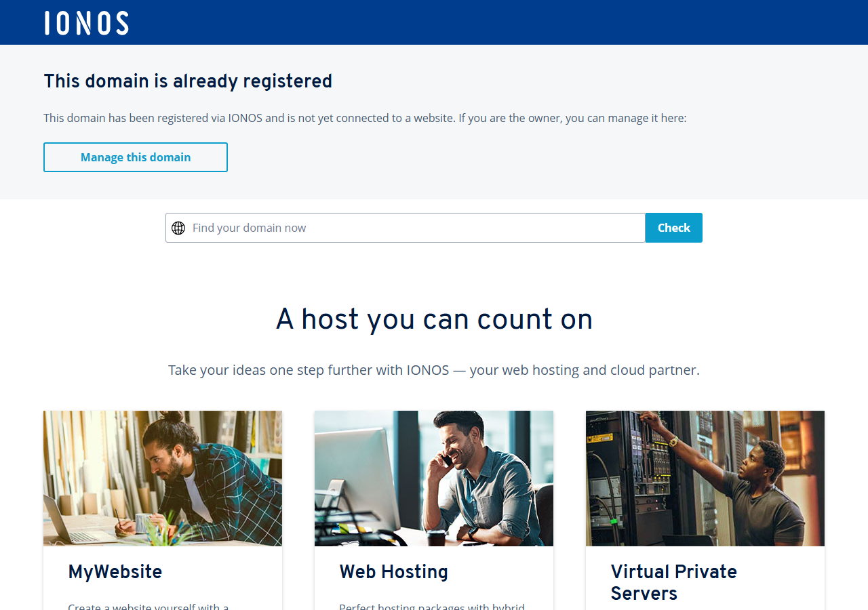Open the Manage this domain button
The width and height of the screenshot is (868, 610).
[x=136, y=157]
